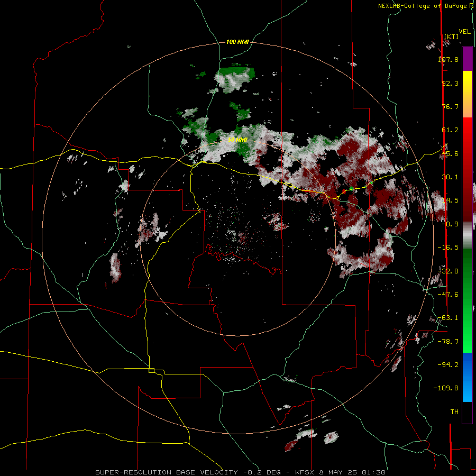This screenshot has width=476, height=476.
Task: Select the 50 NMI range ring label
Action: pos(237,140)
